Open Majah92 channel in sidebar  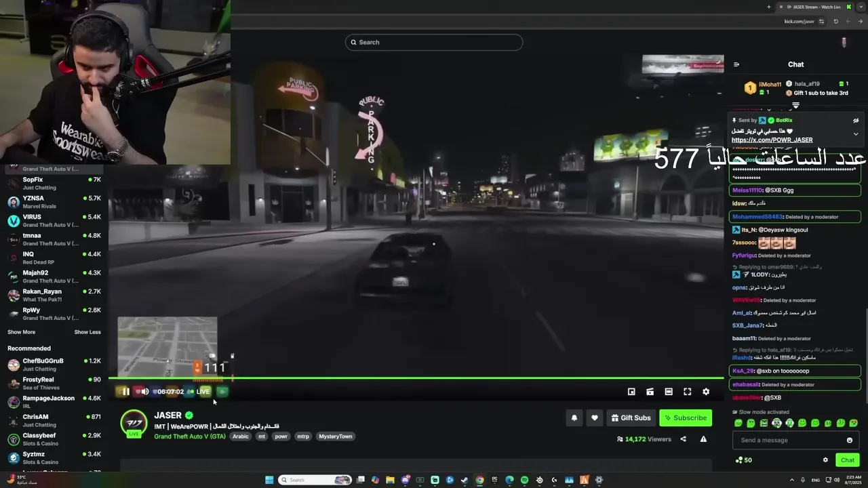[x=54, y=277]
